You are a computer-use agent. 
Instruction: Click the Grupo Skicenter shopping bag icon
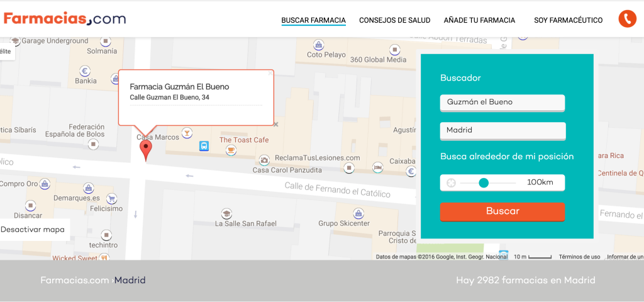(358, 213)
